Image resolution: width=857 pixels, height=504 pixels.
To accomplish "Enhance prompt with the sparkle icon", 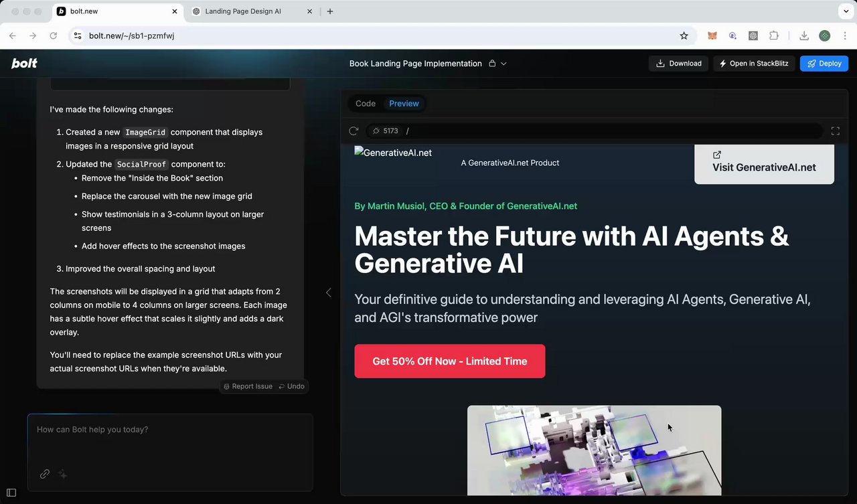I will 62,474.
